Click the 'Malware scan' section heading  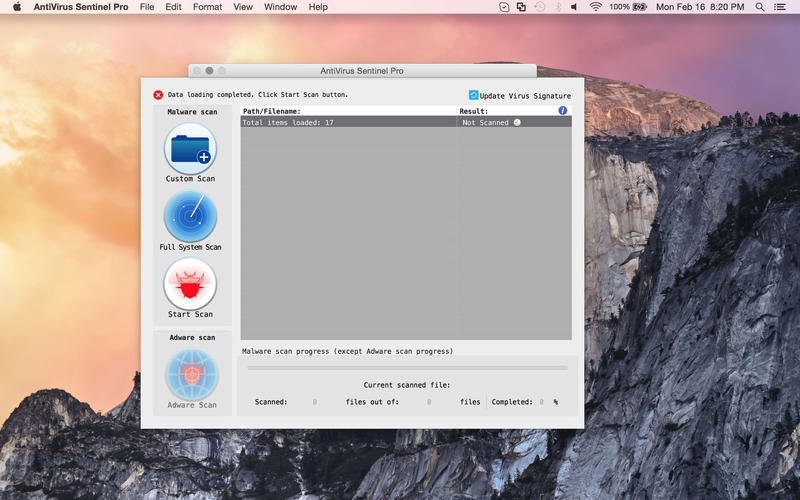click(x=192, y=112)
